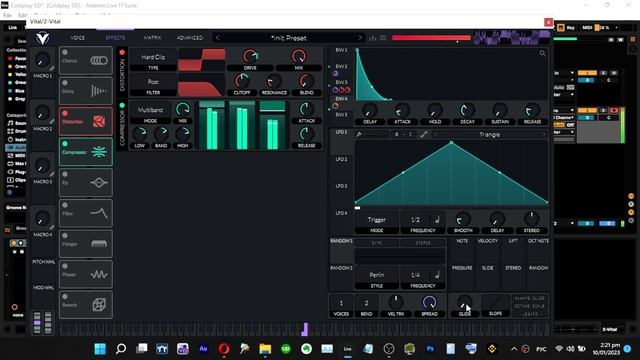Viewport: 640px width, 360px height.
Task: Enable the Eq effect
Action: pyautogui.click(x=65, y=174)
